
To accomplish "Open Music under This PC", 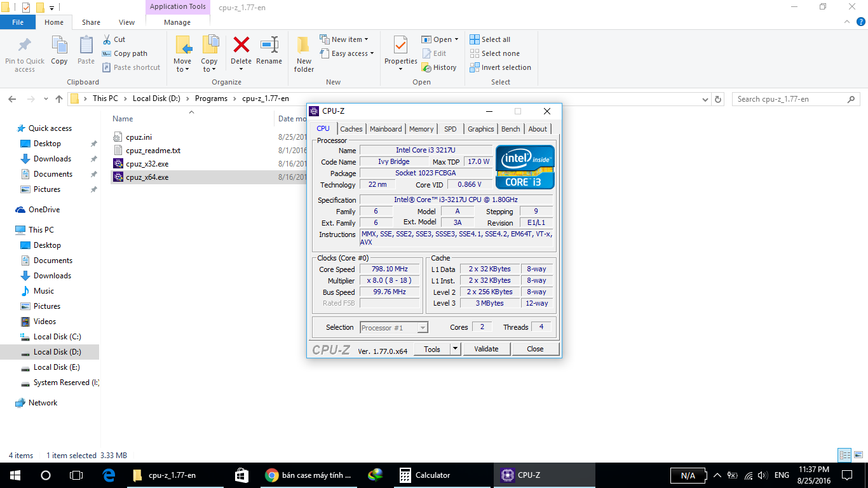I will pyautogui.click(x=44, y=291).
